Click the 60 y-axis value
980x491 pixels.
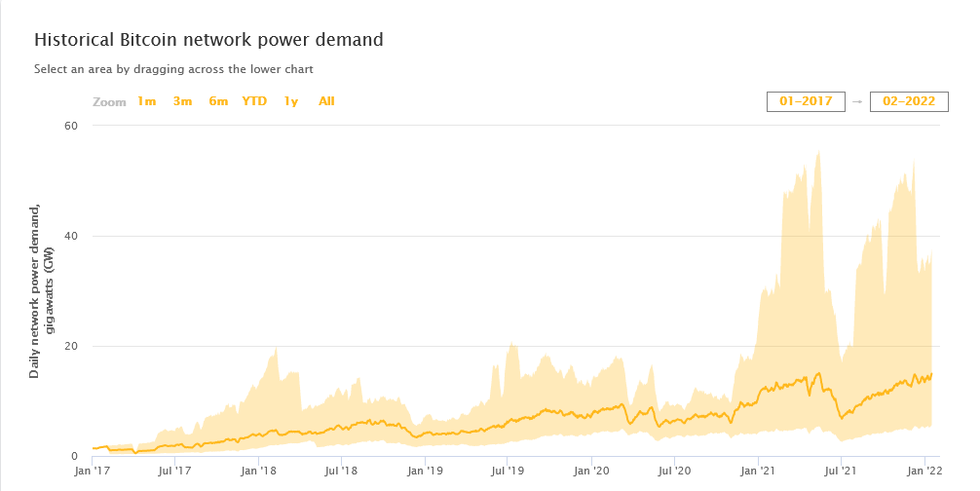point(71,126)
